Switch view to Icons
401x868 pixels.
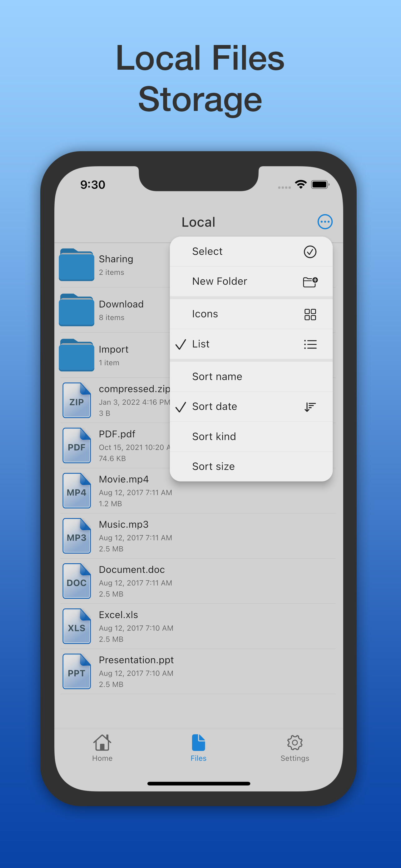(x=251, y=314)
